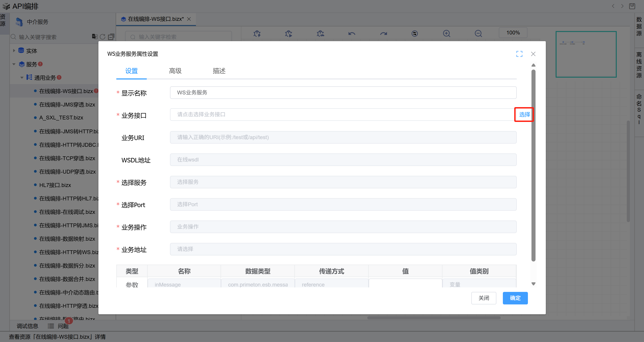Toggle fullscreen for the properties dialog
Viewport: 644px width, 342px height.
pyautogui.click(x=519, y=54)
